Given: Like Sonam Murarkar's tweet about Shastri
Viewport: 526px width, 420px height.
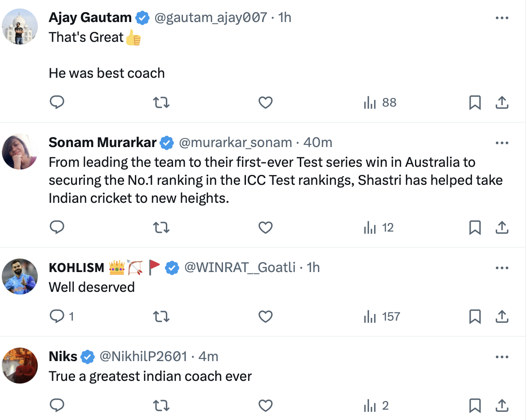Looking at the screenshot, I should pos(266,228).
